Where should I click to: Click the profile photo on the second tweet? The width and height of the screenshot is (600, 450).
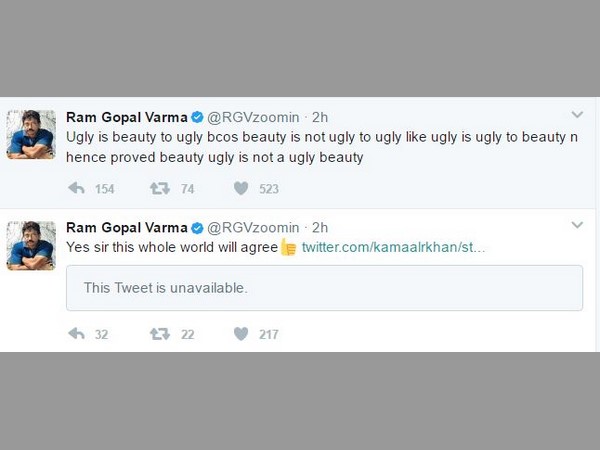pyautogui.click(x=31, y=245)
